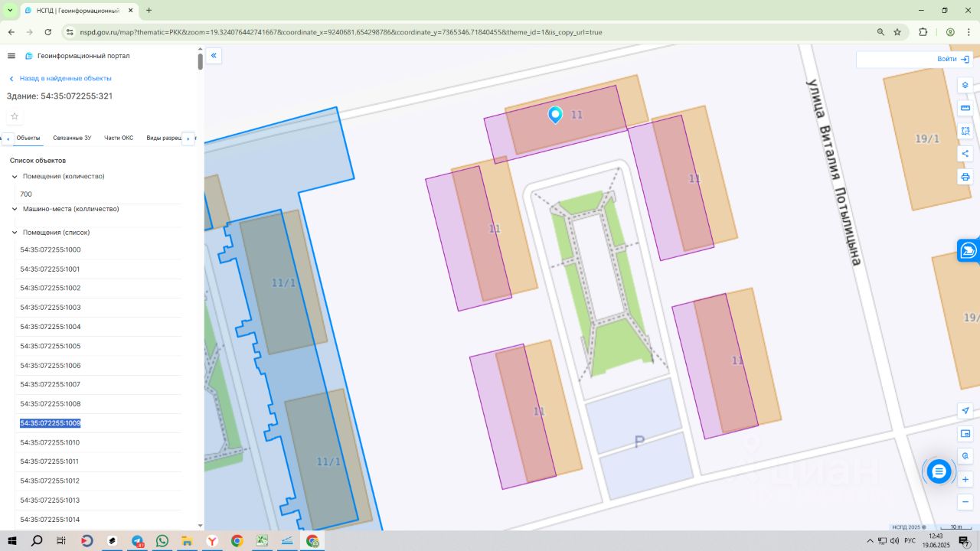Zoom out with the minus button
The height and width of the screenshot is (551, 980).
pos(965,502)
